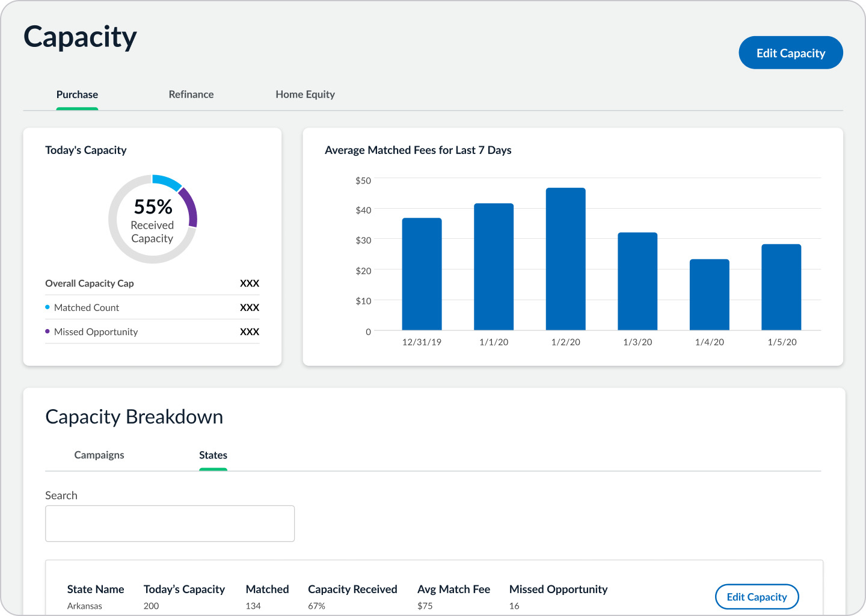The image size is (866, 616).
Task: Click the purple Missed Opportunity legend dot
Action: (48, 331)
